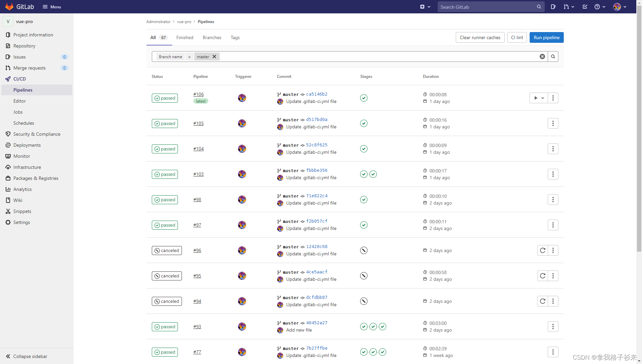The height and width of the screenshot is (364, 642).
Task: Expand the Help menu dropdown
Action: [600, 7]
